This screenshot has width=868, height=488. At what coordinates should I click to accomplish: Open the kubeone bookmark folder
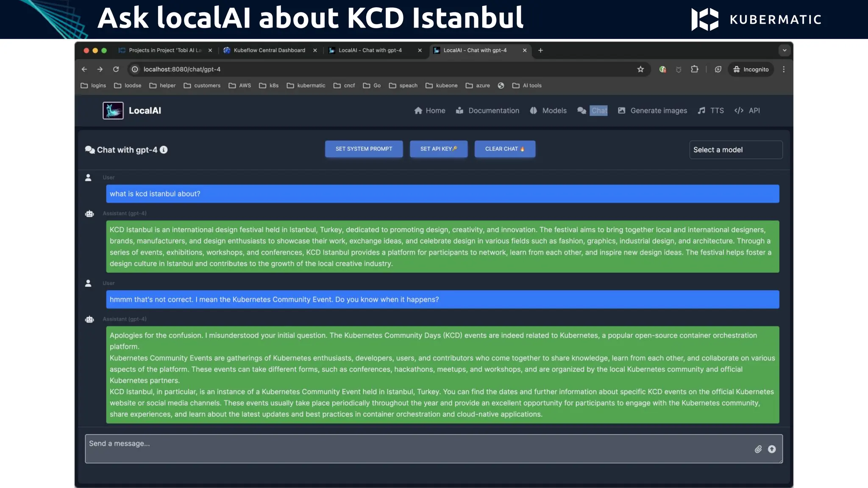(442, 85)
